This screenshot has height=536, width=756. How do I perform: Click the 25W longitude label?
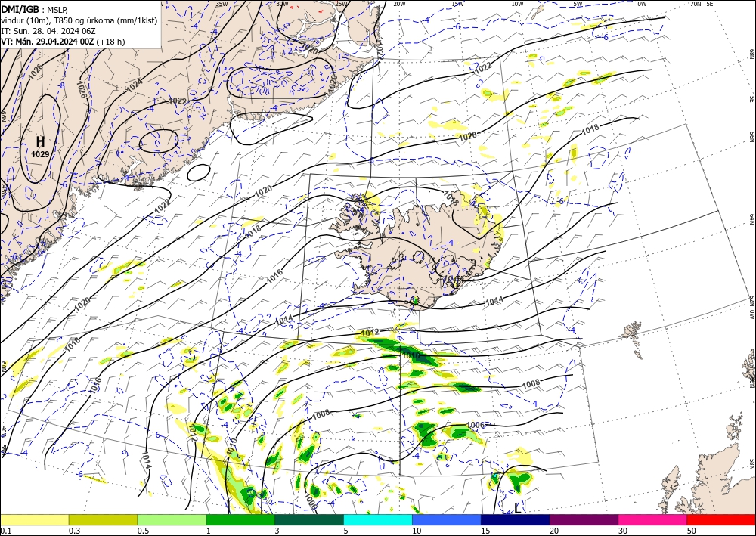(341, 4)
